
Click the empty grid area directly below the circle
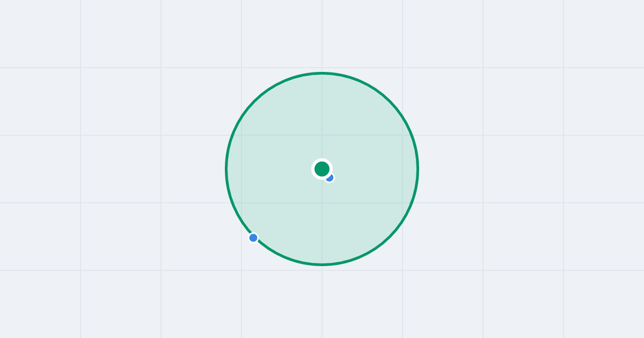click(322, 304)
